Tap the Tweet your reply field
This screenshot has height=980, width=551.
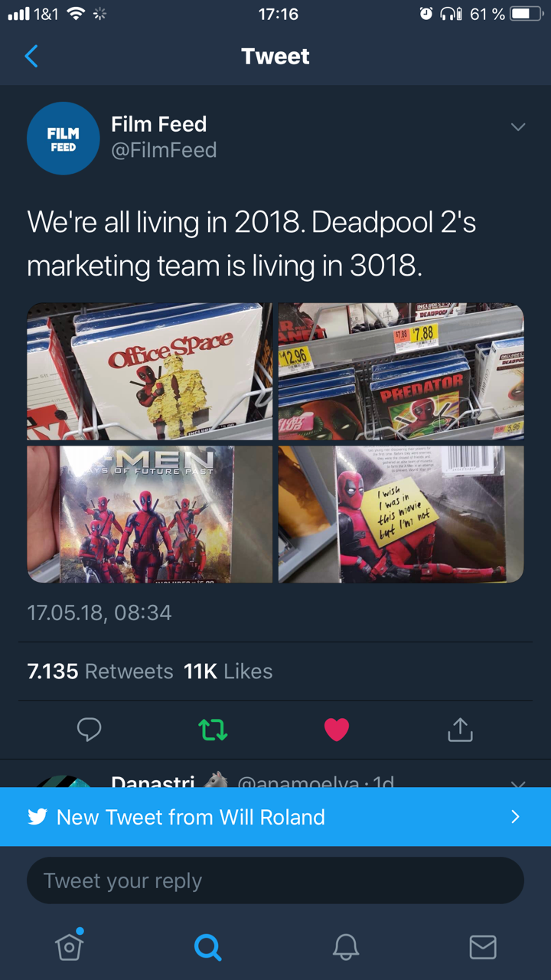pyautogui.click(x=275, y=880)
